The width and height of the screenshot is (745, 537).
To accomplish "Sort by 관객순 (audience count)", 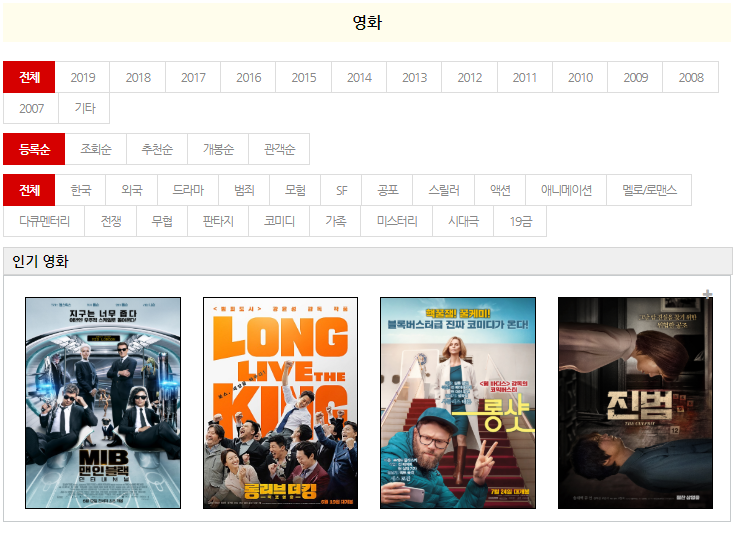I will [x=279, y=149].
